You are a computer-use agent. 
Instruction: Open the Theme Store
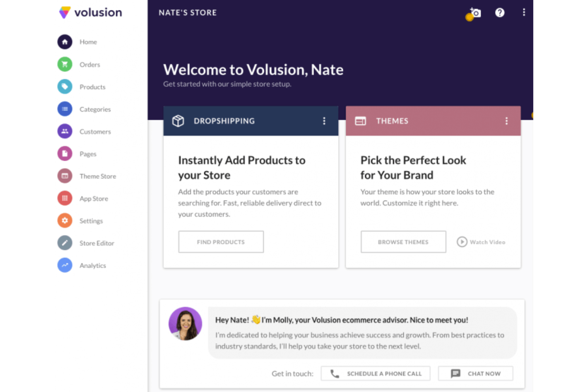(97, 176)
